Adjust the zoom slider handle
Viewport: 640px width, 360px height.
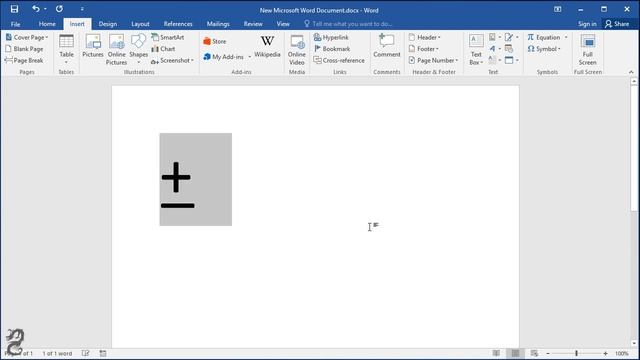[576, 353]
